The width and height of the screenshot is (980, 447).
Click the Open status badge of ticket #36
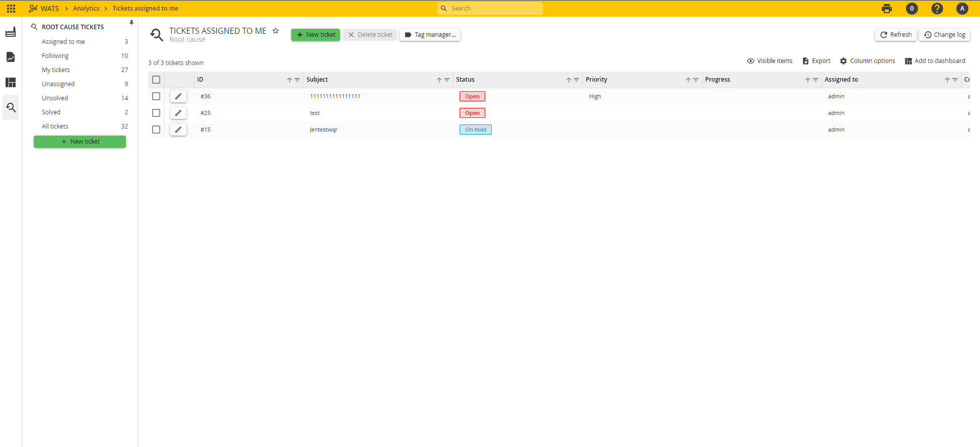click(472, 96)
